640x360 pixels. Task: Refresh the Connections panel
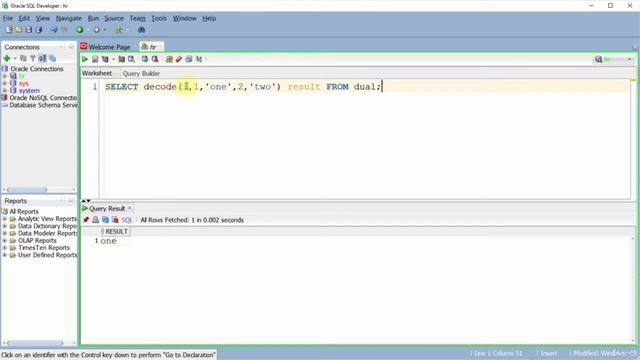click(x=23, y=58)
